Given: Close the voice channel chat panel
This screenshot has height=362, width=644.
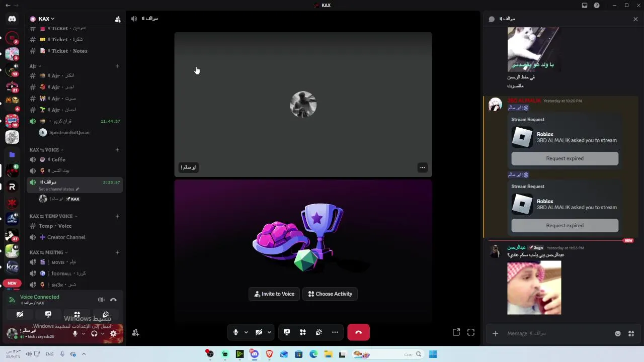Looking at the screenshot, I should pyautogui.click(x=635, y=19).
